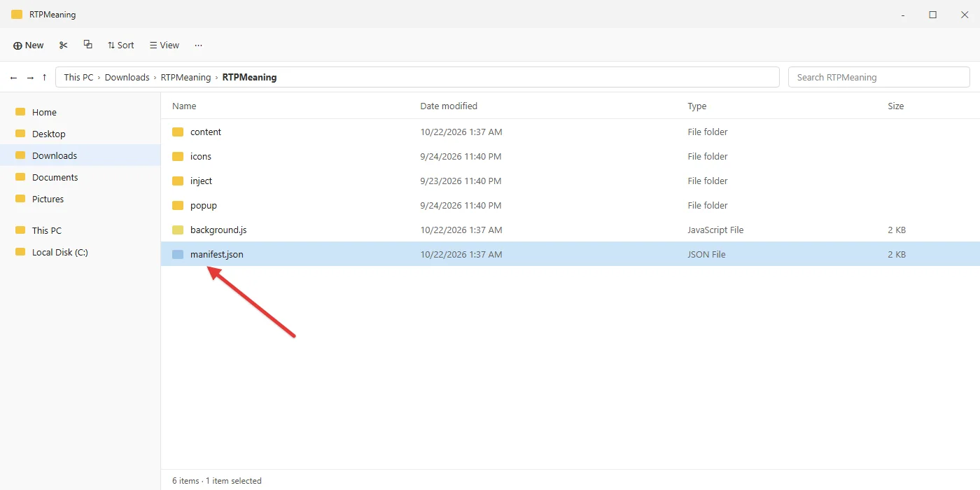Click the bold RTPMeaning breadcrumb
Image resolution: width=980 pixels, height=490 pixels.
tap(249, 77)
